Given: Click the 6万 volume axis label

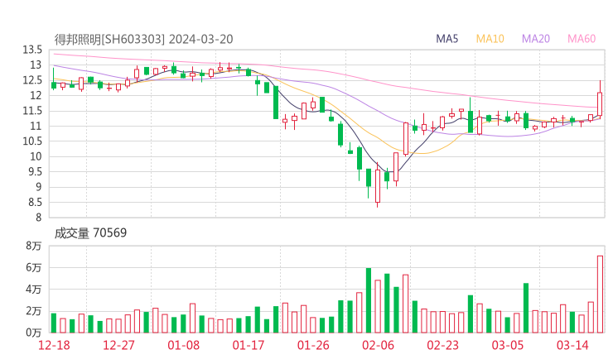Looking at the screenshot, I should coord(34,267).
